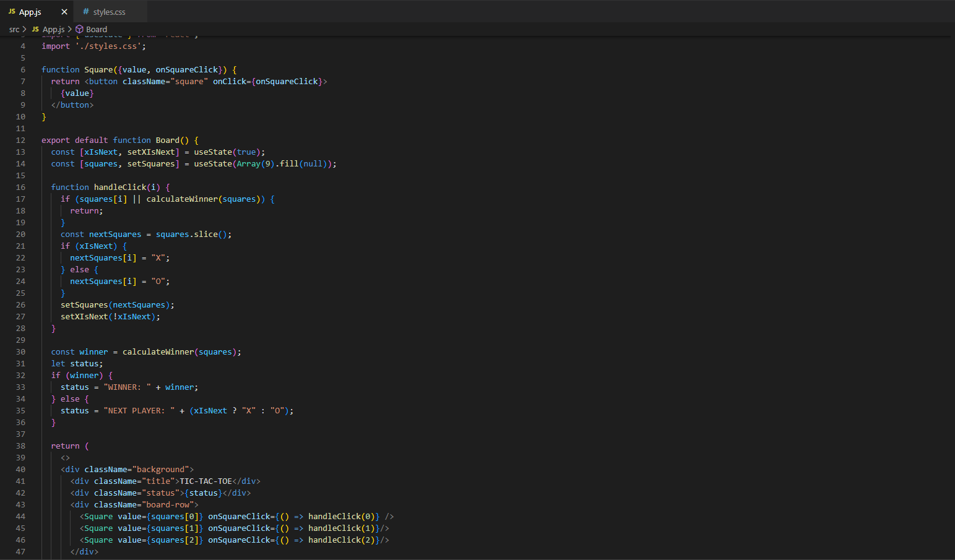Click the Board function name on line 12

coord(168,140)
